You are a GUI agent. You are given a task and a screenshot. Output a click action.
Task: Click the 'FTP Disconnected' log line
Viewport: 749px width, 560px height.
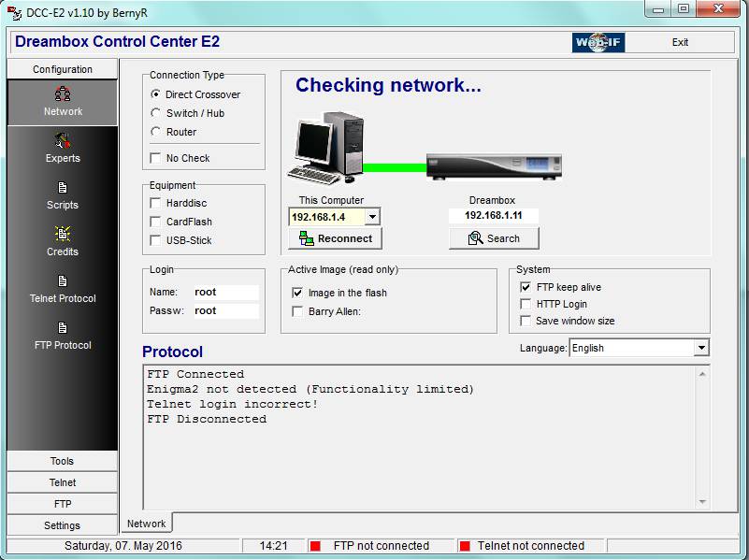(207, 419)
